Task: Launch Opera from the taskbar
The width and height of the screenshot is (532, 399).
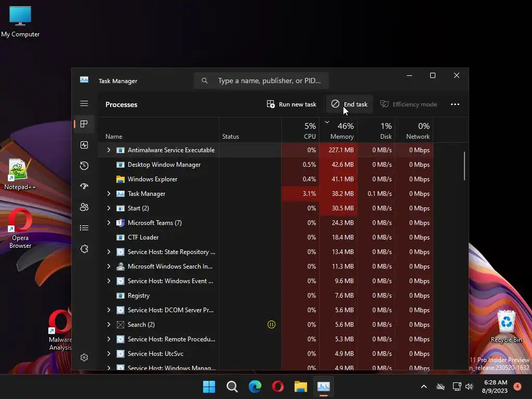Action: coord(278,387)
